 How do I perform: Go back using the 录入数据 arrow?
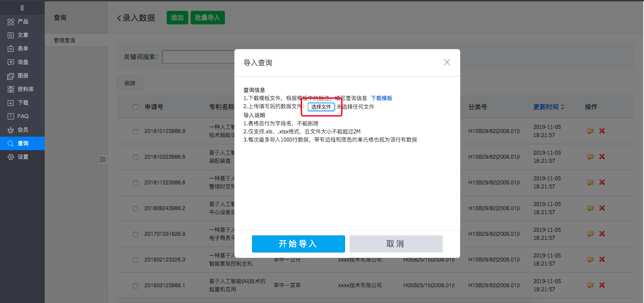click(x=119, y=18)
